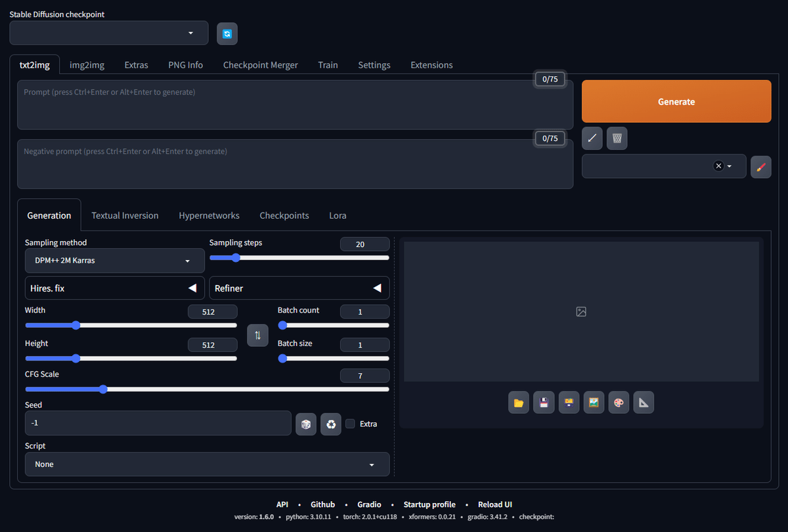This screenshot has height=532, width=788.
Task: Open the edit styles paintbrush icon
Action: coord(761,167)
